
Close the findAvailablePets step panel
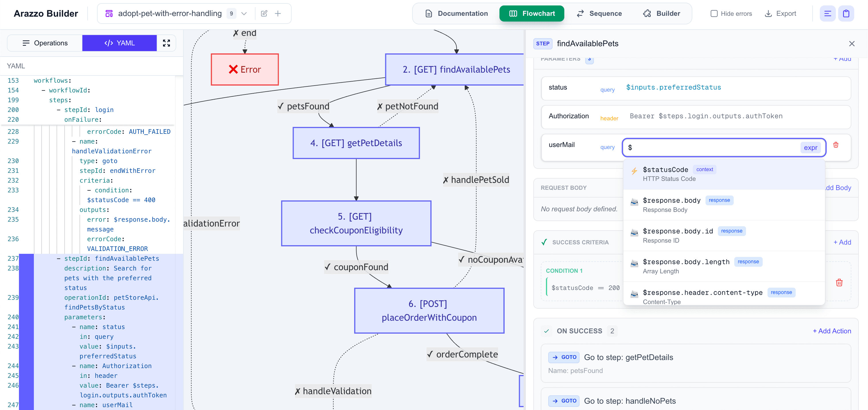(852, 43)
